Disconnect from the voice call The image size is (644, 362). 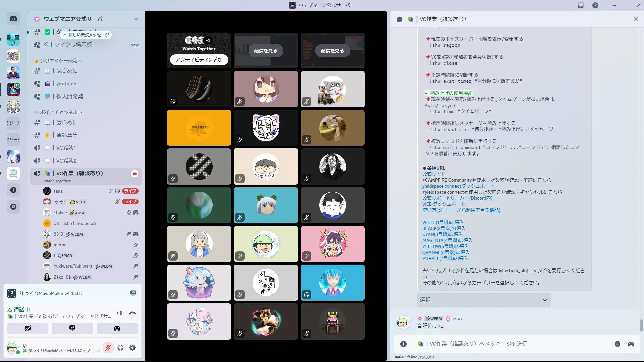point(132,313)
